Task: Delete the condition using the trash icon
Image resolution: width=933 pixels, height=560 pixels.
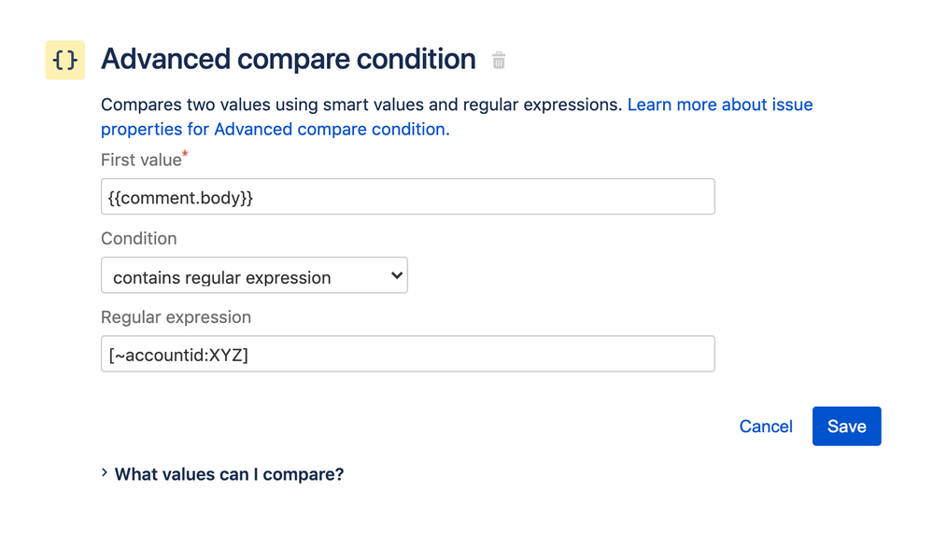Action: tap(499, 61)
